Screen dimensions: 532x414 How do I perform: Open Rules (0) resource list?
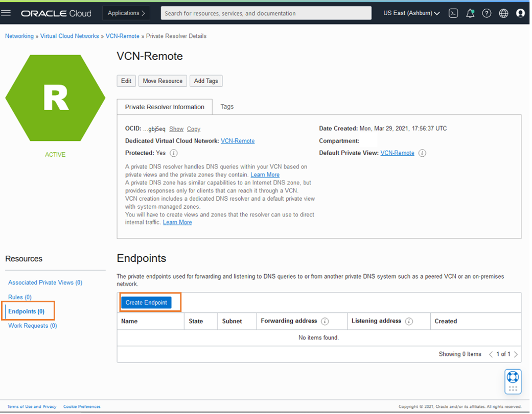(20, 297)
